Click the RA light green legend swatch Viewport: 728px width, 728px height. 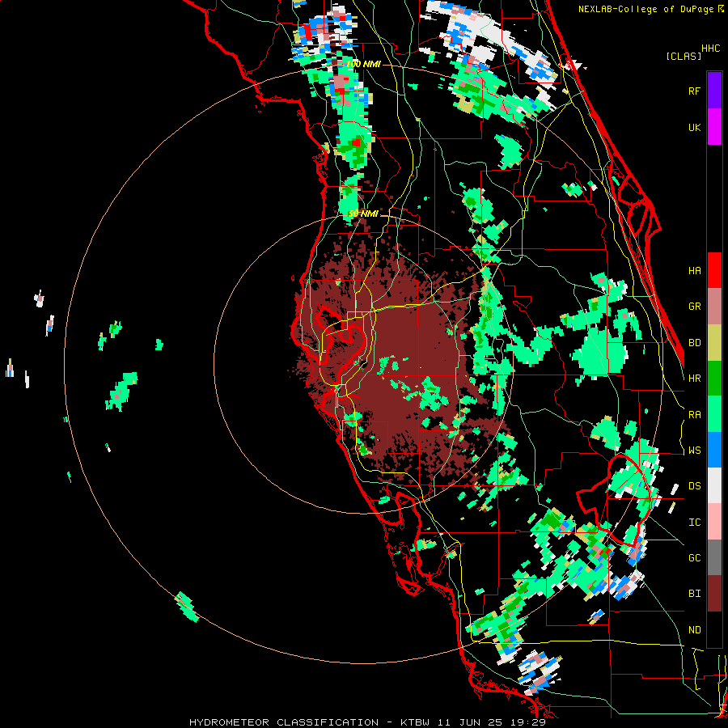(714, 414)
